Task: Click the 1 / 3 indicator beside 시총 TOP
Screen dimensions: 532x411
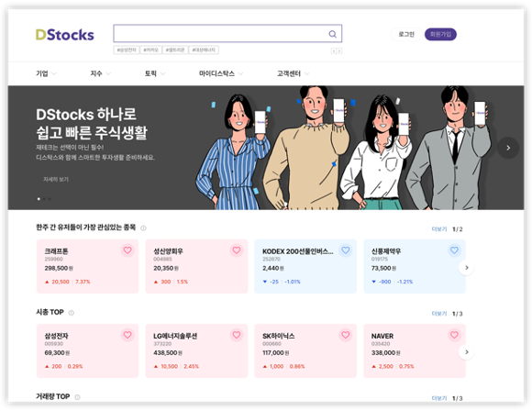Action: [458, 314]
